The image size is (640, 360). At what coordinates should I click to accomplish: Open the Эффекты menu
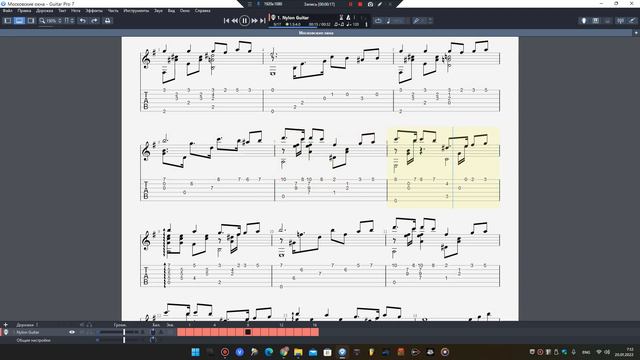coord(94,11)
